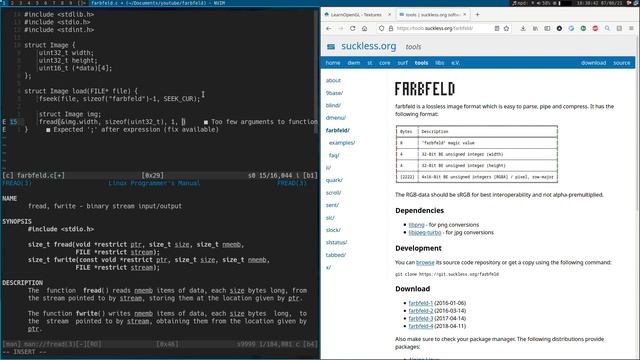Viewport: 640px width, 360px height.
Task: Click the padlock site security icon
Action: click(391, 29)
